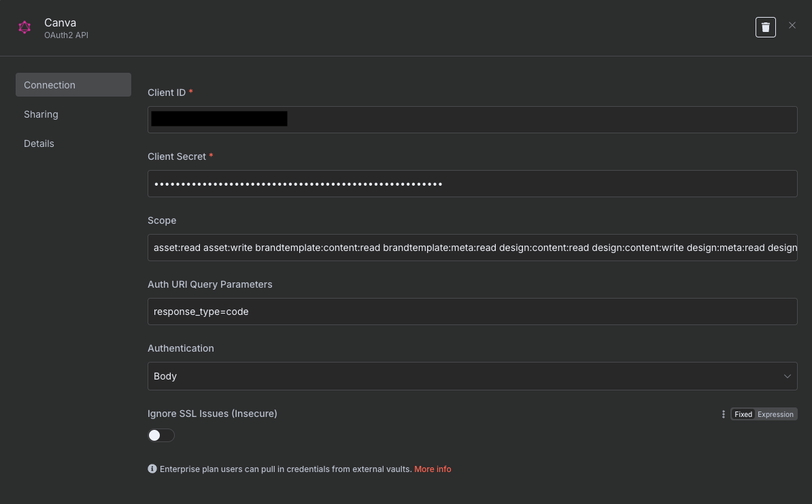Click the Canva credential name title

pyautogui.click(x=60, y=23)
